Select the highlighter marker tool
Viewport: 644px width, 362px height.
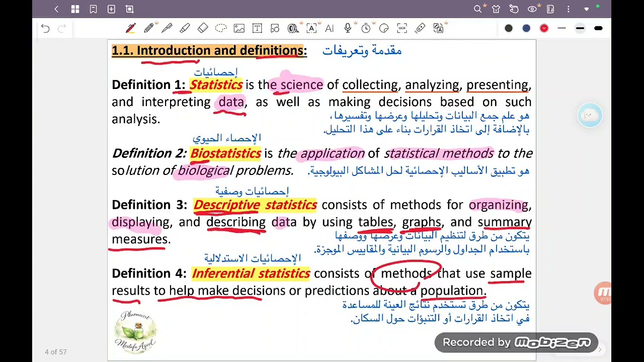click(185, 28)
